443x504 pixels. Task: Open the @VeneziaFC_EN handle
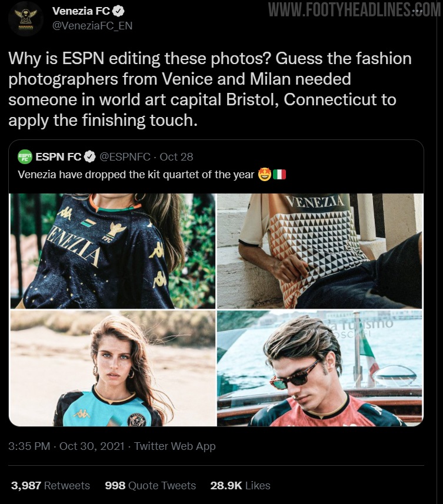(92, 26)
